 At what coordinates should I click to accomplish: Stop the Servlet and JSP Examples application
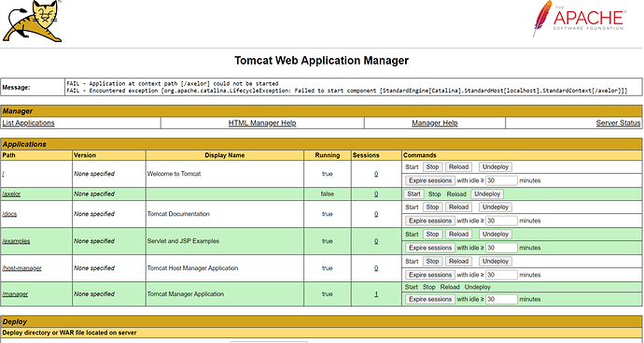[432, 235]
